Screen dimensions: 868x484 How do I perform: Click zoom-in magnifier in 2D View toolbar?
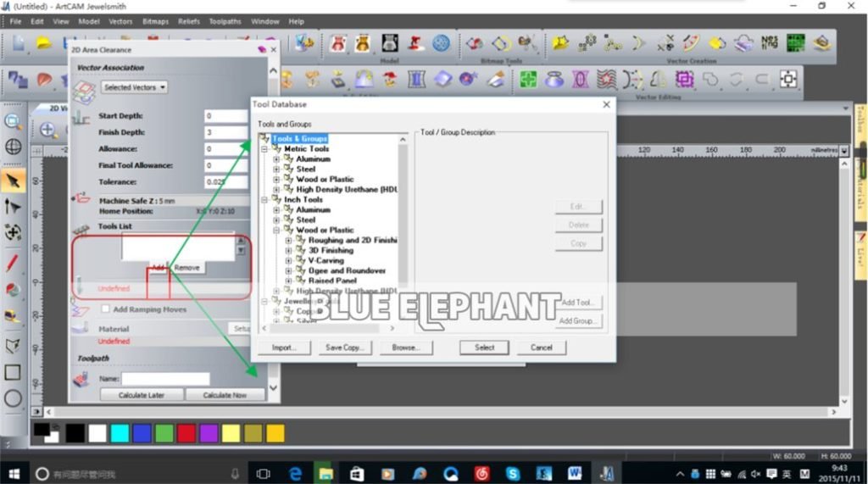tap(47, 131)
